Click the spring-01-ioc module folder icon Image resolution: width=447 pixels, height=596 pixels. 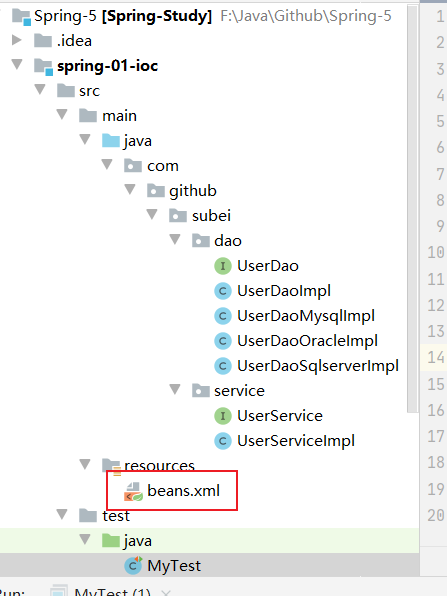(x=43, y=67)
